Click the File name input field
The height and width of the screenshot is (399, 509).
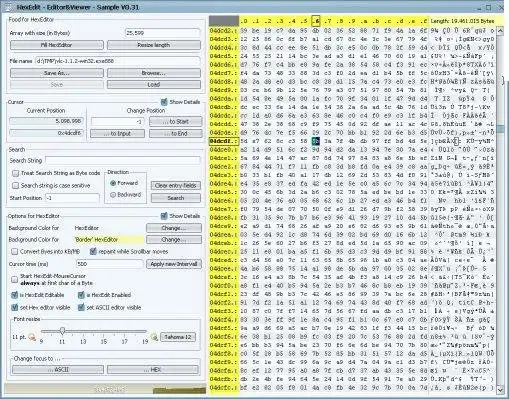117,61
